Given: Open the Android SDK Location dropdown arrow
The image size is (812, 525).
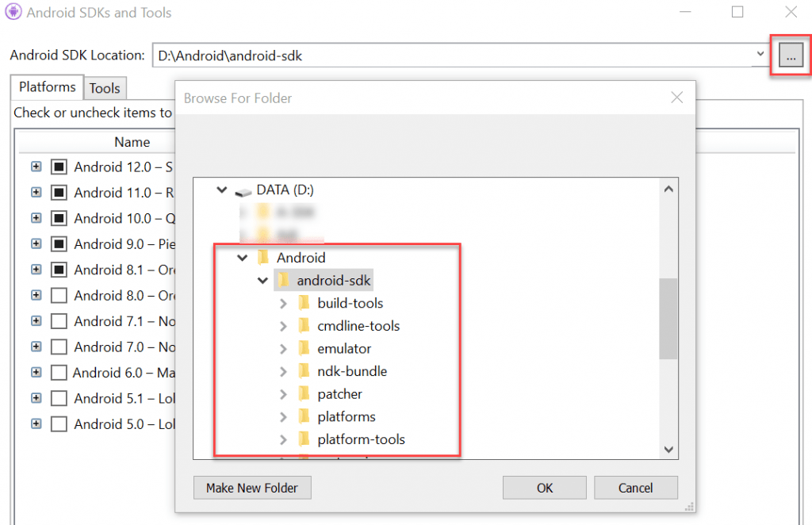Looking at the screenshot, I should tap(760, 55).
